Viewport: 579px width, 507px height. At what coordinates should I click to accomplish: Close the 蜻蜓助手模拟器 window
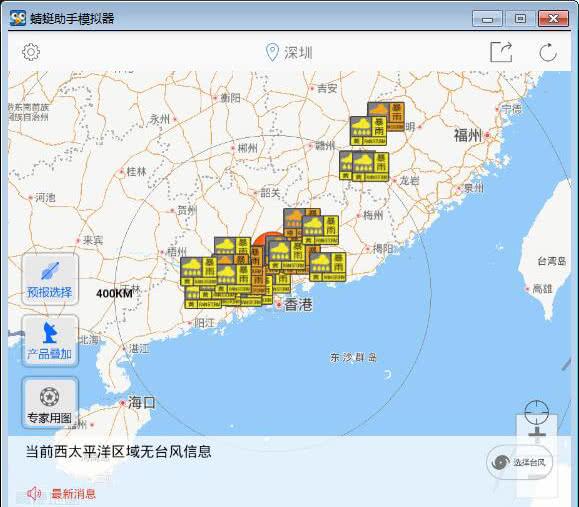coord(554,18)
